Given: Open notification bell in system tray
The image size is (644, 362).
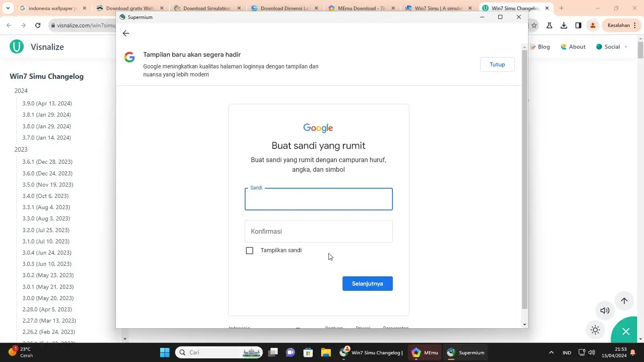Looking at the screenshot, I should (633, 353).
